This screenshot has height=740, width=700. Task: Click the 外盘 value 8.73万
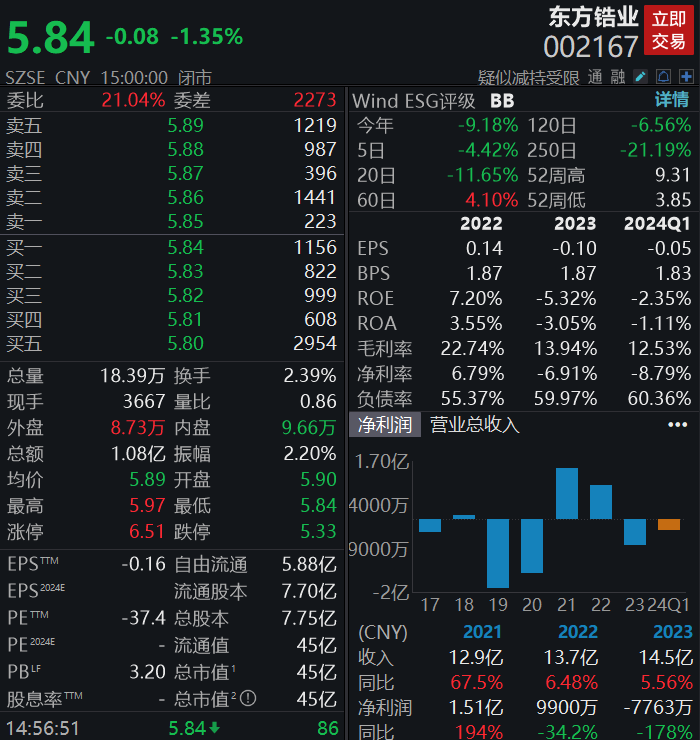[137, 428]
